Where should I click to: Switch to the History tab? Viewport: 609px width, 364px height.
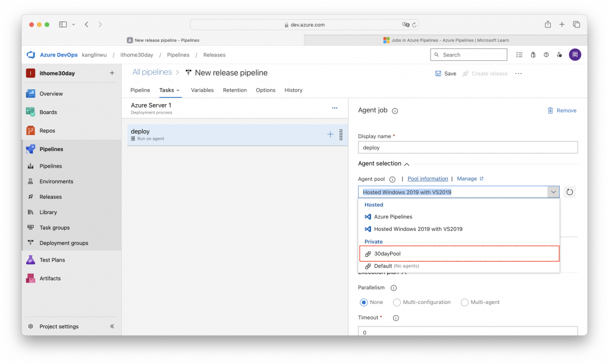(293, 90)
